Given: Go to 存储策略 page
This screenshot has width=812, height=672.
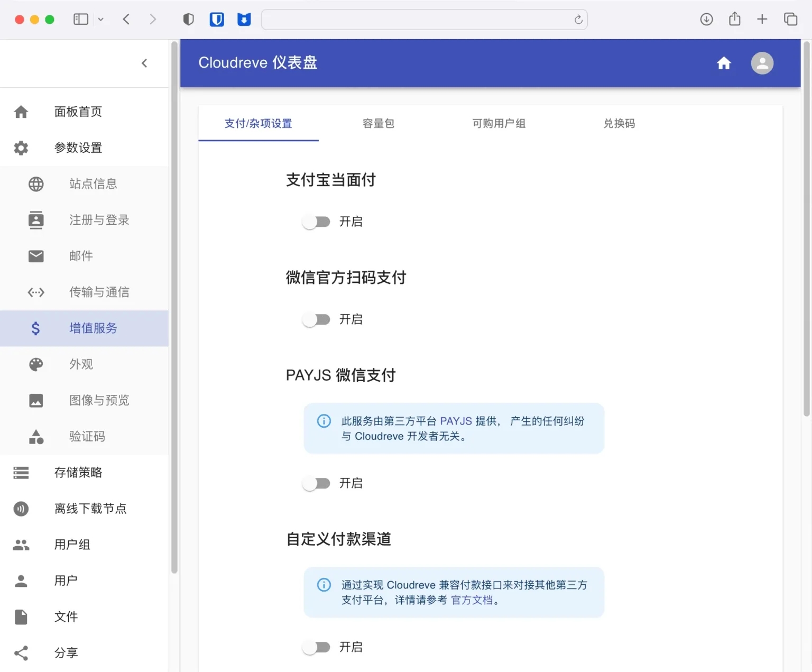Looking at the screenshot, I should [x=85, y=473].
